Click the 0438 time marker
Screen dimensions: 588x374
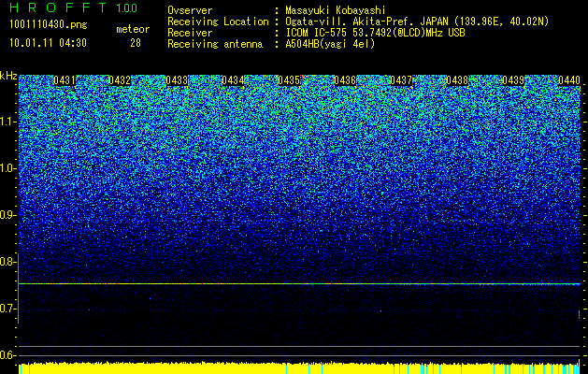[x=457, y=80]
